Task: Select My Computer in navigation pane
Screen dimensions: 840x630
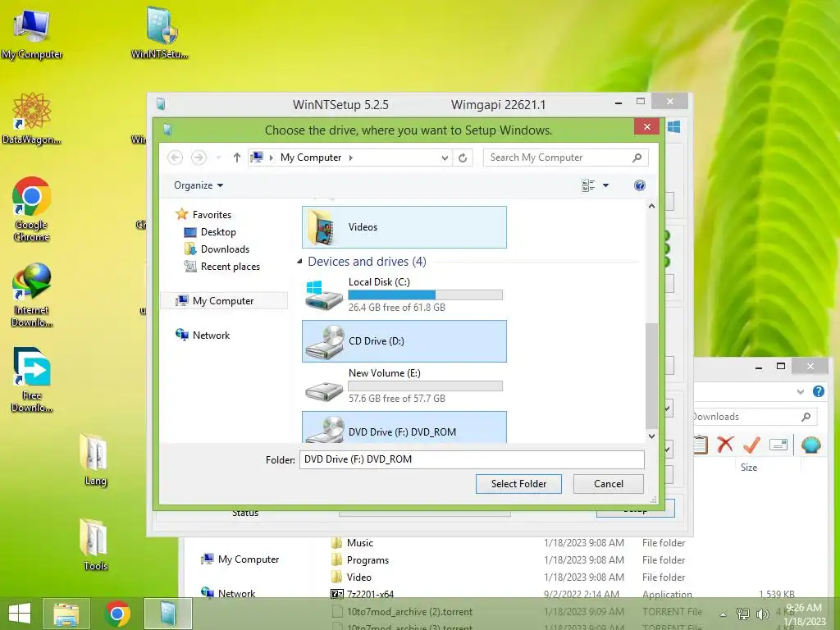Action: (x=224, y=301)
